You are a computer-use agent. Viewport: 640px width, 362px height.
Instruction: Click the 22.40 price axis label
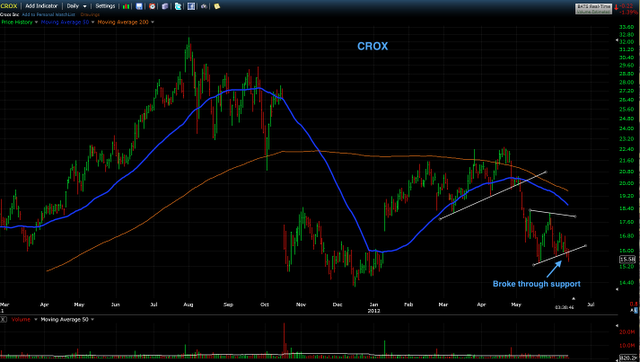pyautogui.click(x=626, y=149)
